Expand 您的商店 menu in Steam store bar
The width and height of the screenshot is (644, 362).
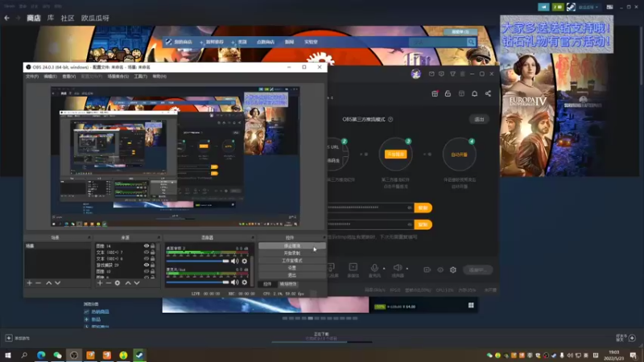(183, 42)
